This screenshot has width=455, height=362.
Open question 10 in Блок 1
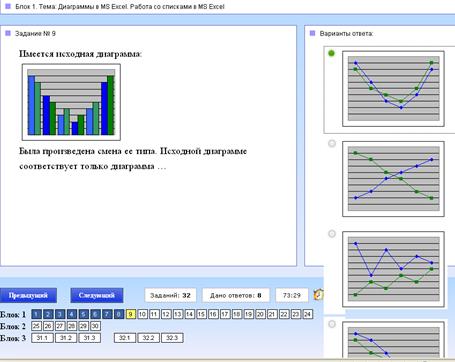coord(142,314)
